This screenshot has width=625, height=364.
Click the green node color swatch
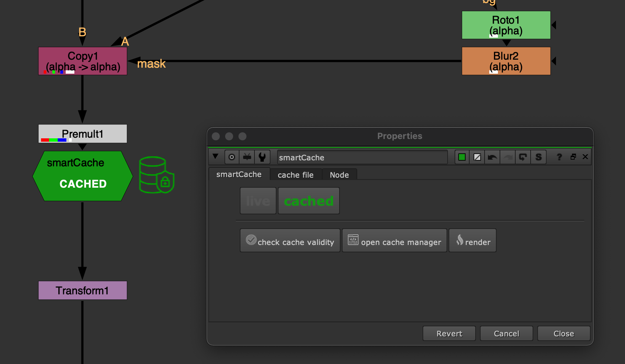coord(462,157)
